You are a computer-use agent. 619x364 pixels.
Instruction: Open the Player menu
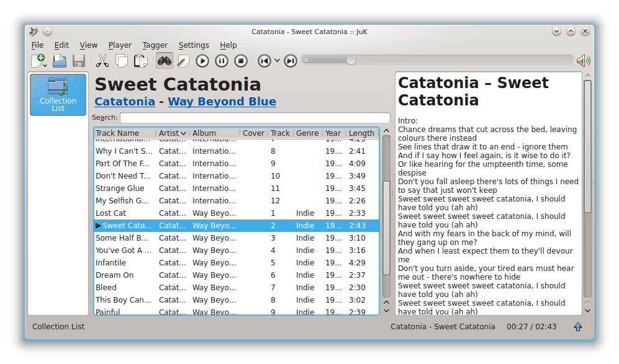coord(120,45)
